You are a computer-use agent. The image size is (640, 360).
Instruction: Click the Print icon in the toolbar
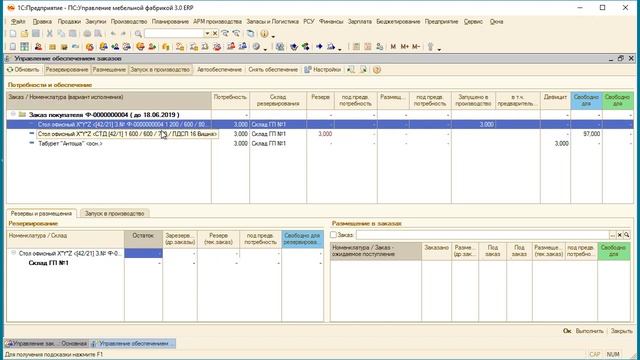pos(87,34)
